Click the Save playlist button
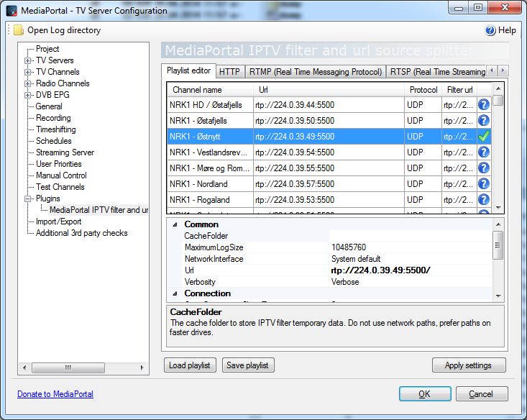The height and width of the screenshot is (420, 527). tap(248, 365)
